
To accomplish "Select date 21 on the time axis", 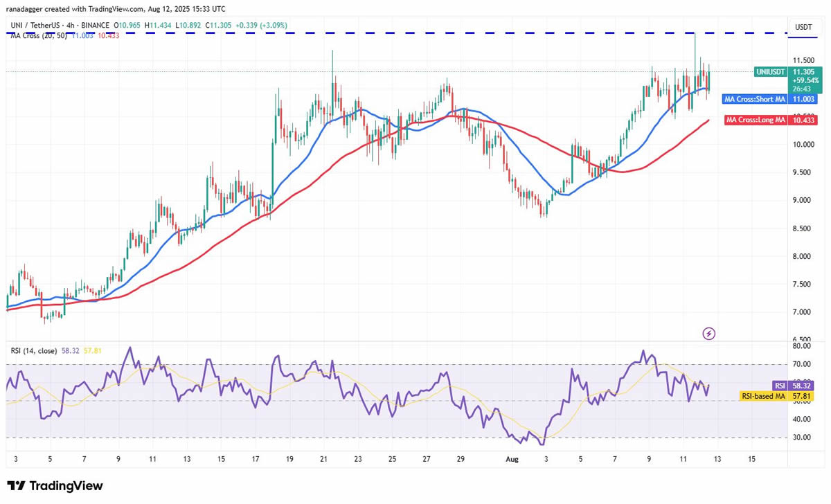I will [x=324, y=459].
